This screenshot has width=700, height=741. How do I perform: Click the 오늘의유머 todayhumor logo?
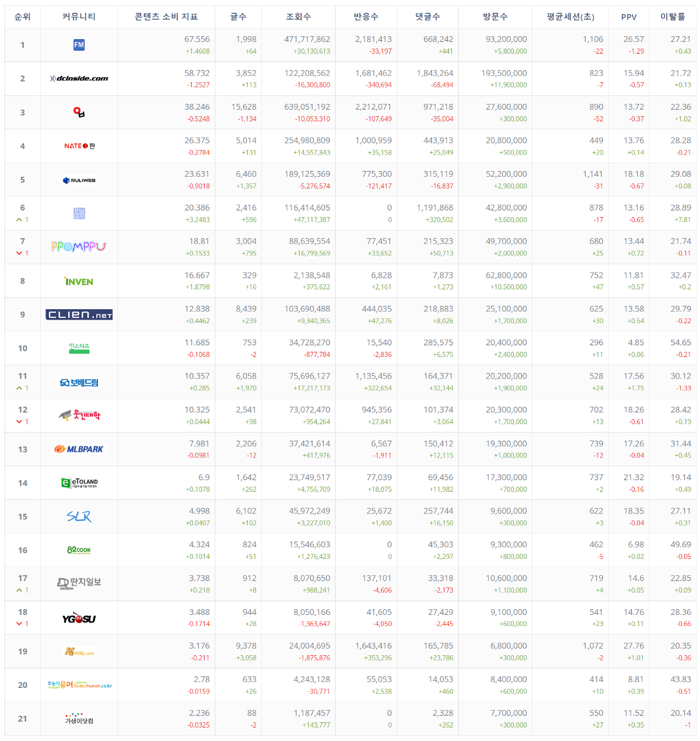point(79,685)
